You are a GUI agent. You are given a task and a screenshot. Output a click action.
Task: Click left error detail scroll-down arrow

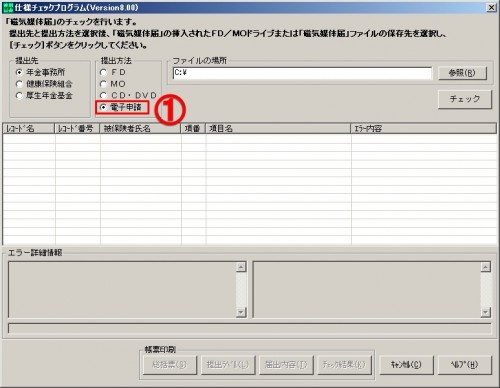241,312
